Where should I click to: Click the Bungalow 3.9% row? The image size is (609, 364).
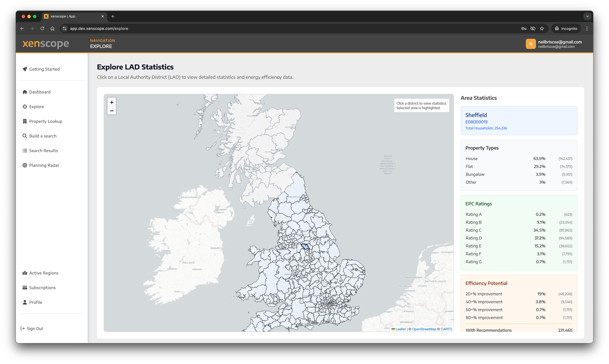pyautogui.click(x=519, y=174)
